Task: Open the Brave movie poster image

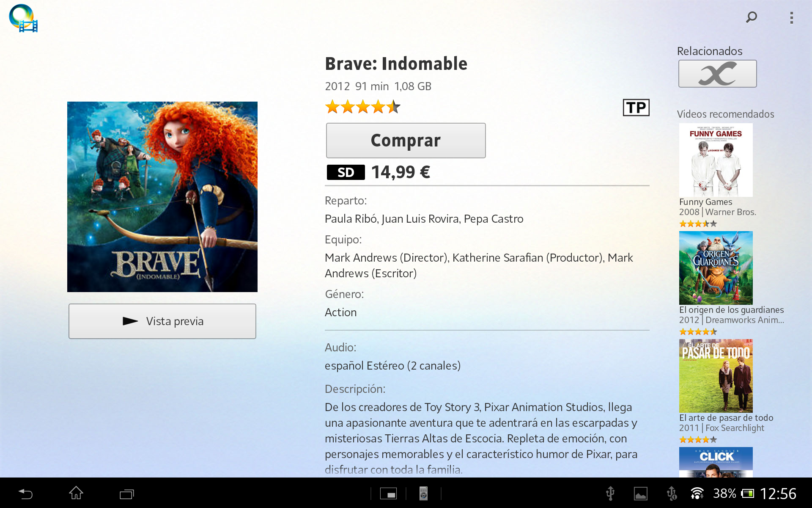Action: (162, 197)
